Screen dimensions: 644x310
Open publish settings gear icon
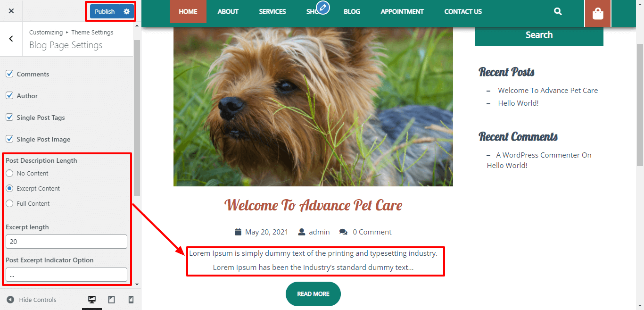coord(126,11)
